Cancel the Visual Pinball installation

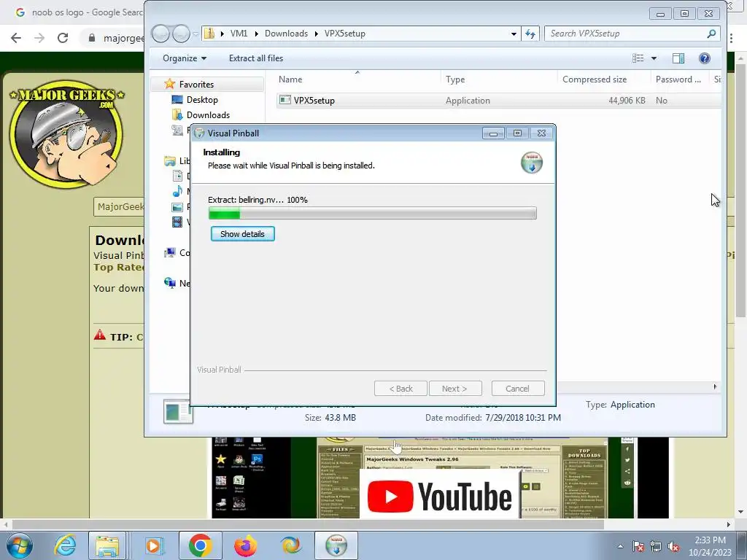(x=518, y=389)
